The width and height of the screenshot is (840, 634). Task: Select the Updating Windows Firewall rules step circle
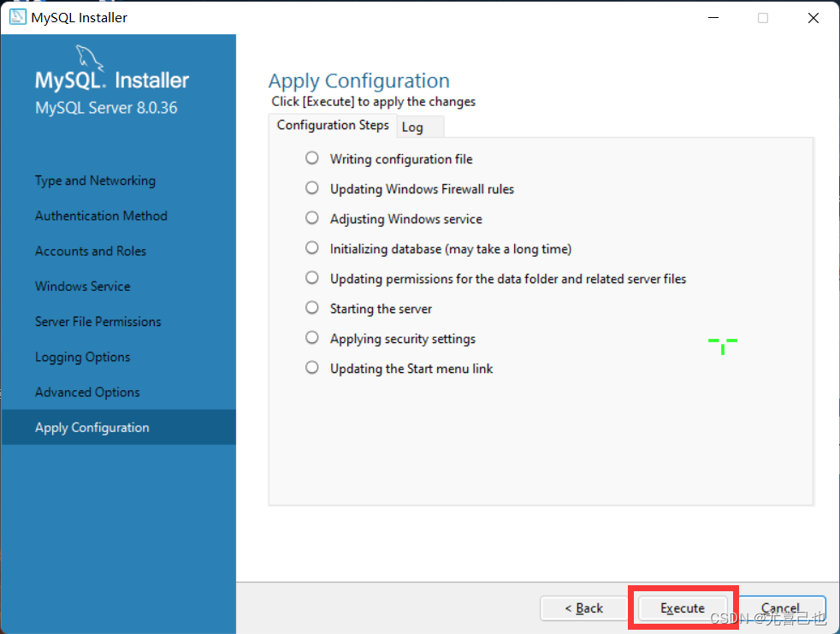coord(311,188)
